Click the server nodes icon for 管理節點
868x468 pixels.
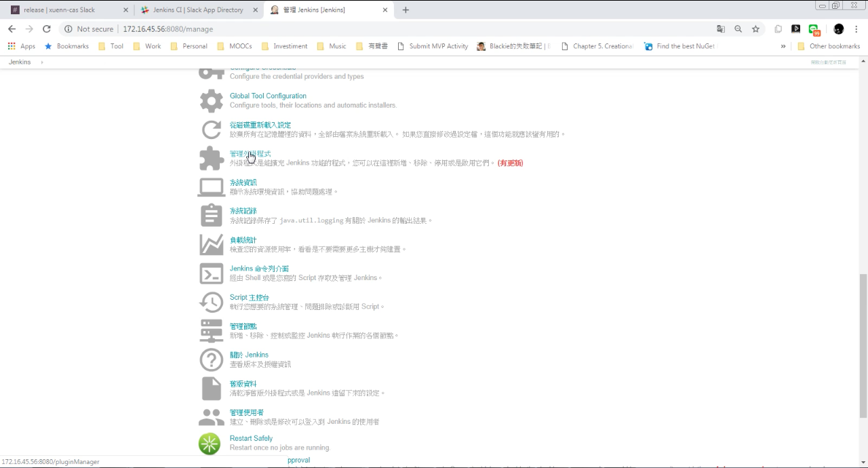pos(211,331)
